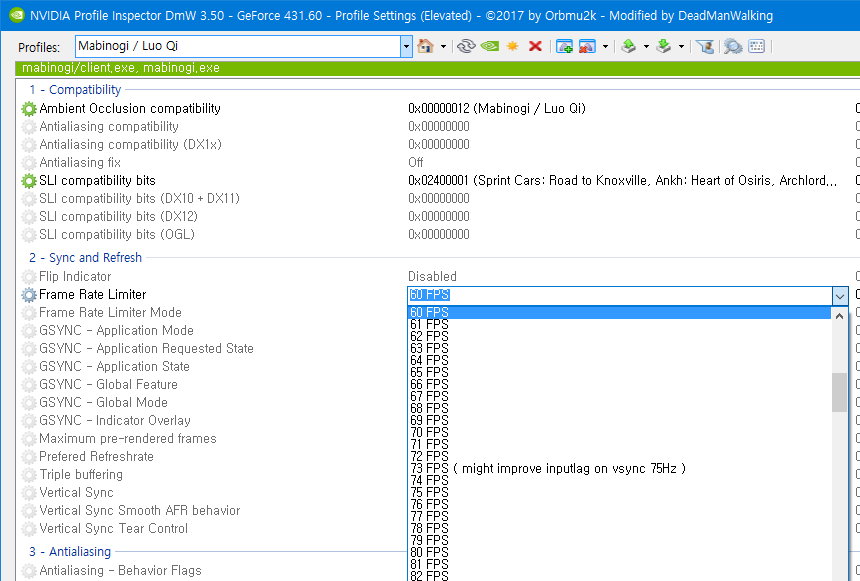Create a new profile with the orange sun icon
This screenshot has width=860, height=581.
512,46
